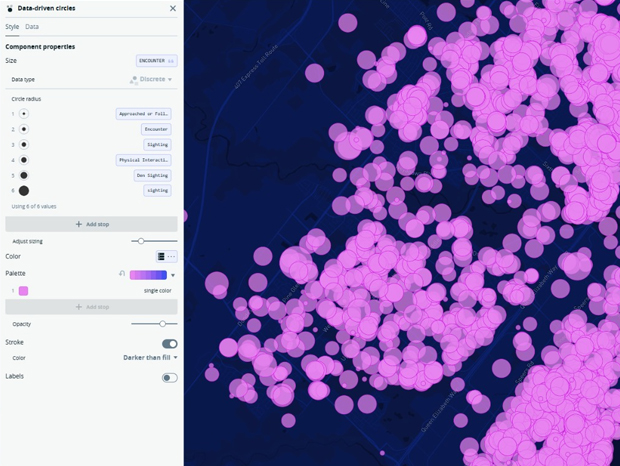This screenshot has width=620, height=466.
Task: Click circle radius icon for stop 2
Action: click(24, 129)
